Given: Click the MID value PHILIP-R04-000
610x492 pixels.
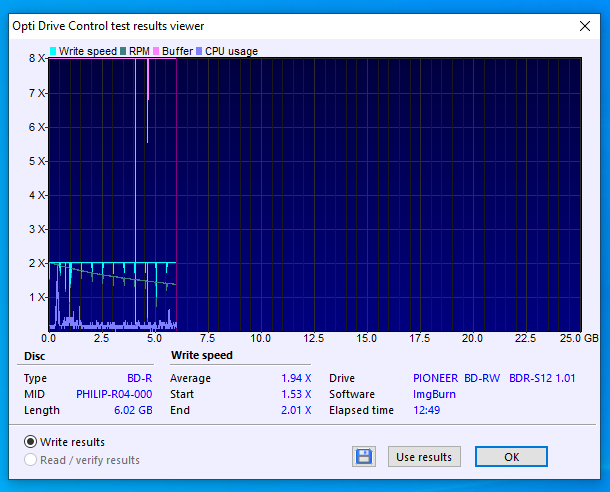Looking at the screenshot, I should pos(114,394).
